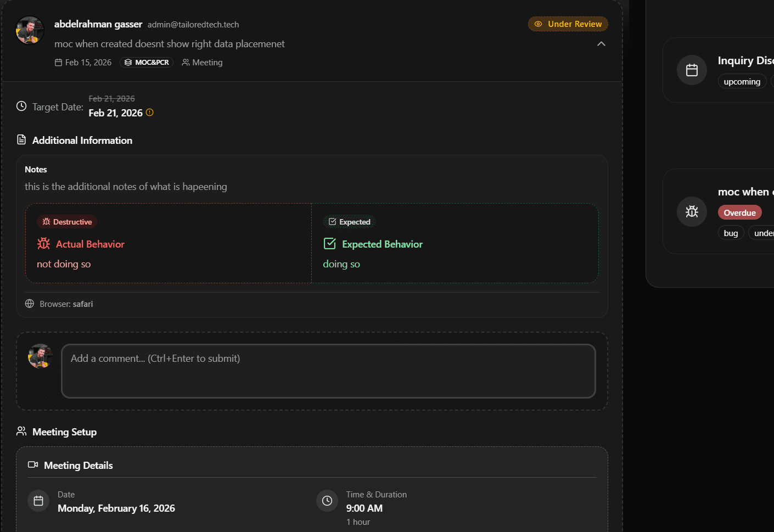Click the globe icon next to Browser safari
This screenshot has height=532, width=774.
(x=29, y=303)
